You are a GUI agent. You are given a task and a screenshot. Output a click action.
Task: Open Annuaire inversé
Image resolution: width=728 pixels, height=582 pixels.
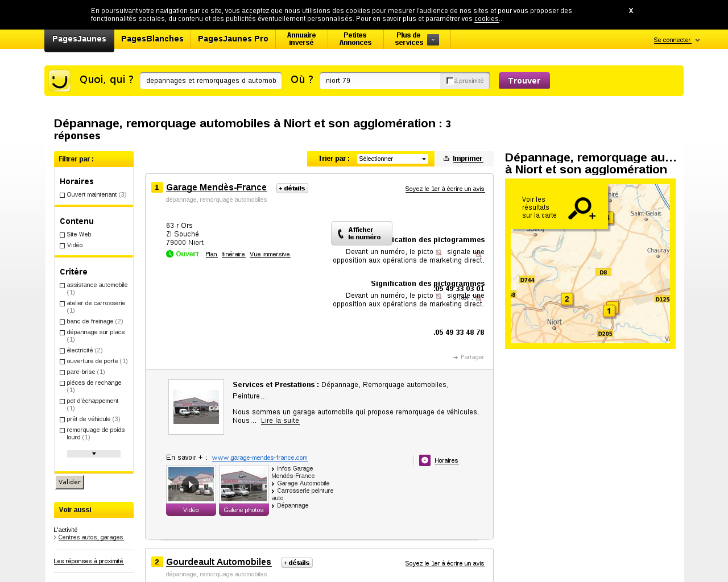[301, 39]
